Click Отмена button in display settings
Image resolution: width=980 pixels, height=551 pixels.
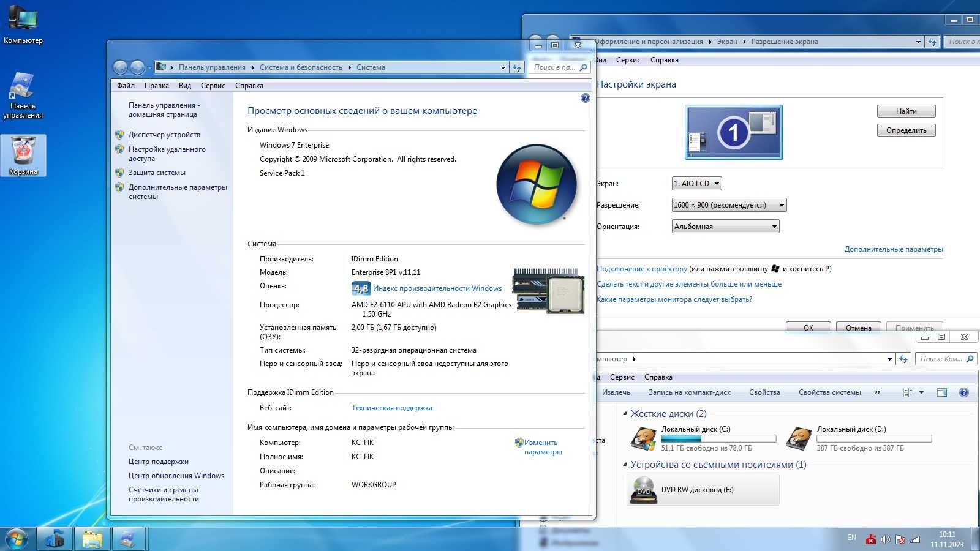[859, 328]
